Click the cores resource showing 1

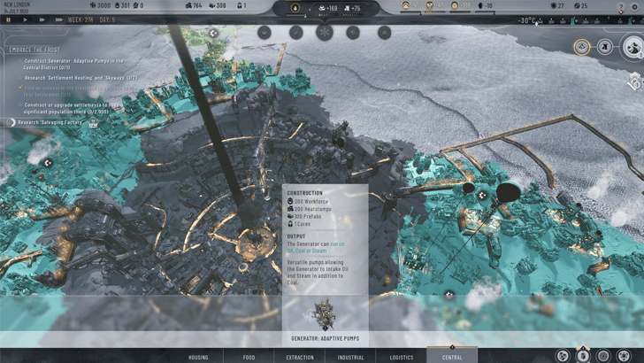[241, 5]
